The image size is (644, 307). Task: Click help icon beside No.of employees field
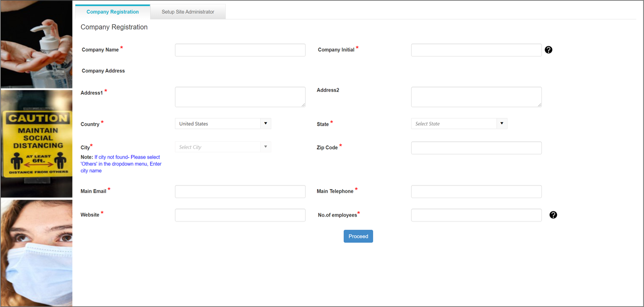(553, 215)
